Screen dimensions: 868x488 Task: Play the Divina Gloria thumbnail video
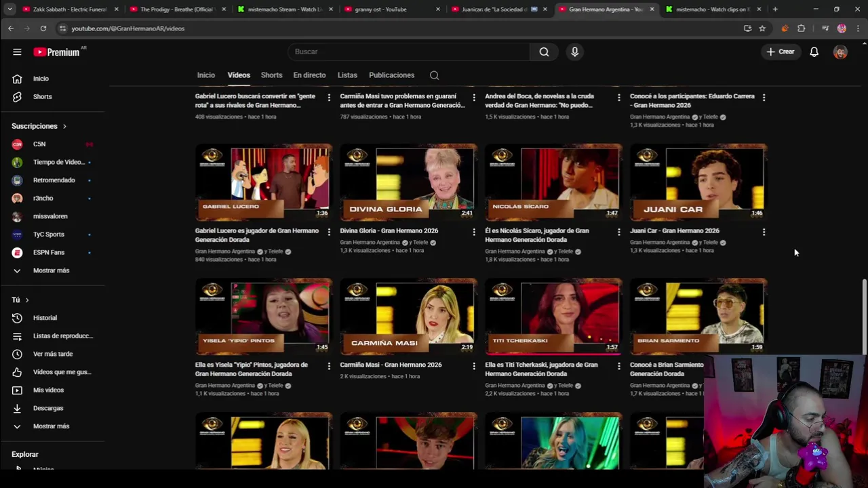coord(408,182)
